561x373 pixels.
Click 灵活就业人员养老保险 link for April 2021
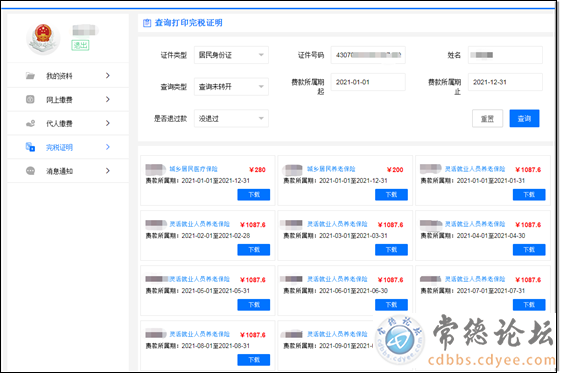click(475, 224)
